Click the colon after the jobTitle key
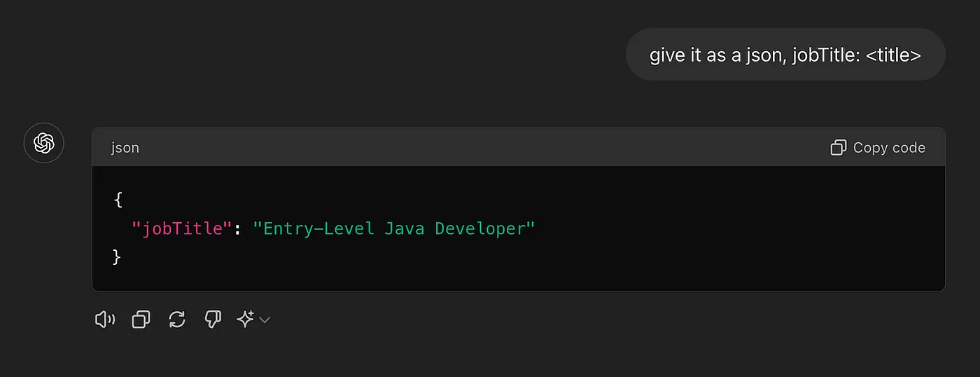 (237, 228)
